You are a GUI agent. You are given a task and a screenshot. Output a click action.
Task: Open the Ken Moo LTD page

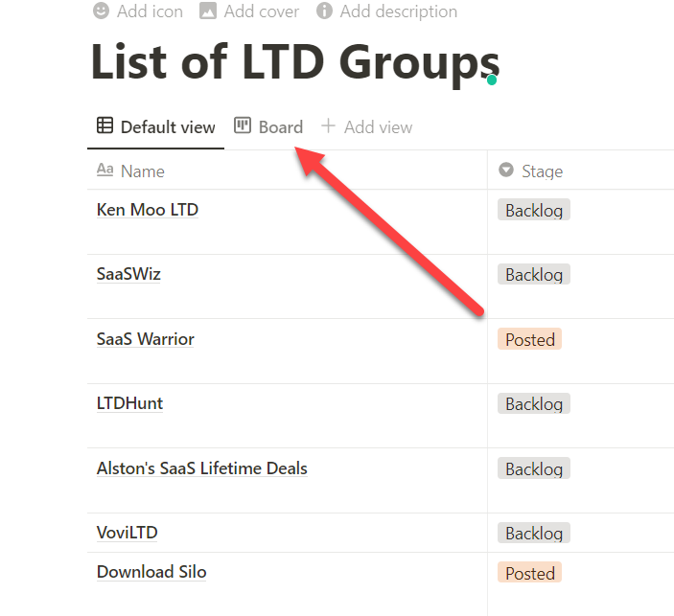click(148, 210)
